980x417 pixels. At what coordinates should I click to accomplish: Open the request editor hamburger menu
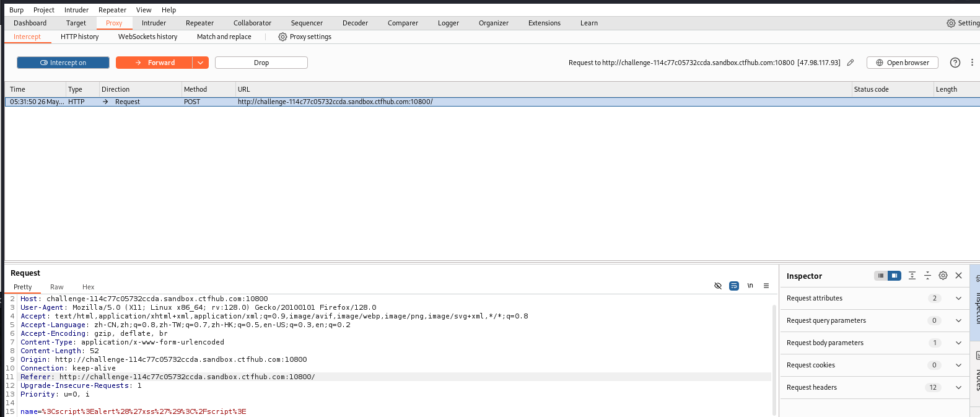pyautogui.click(x=766, y=286)
